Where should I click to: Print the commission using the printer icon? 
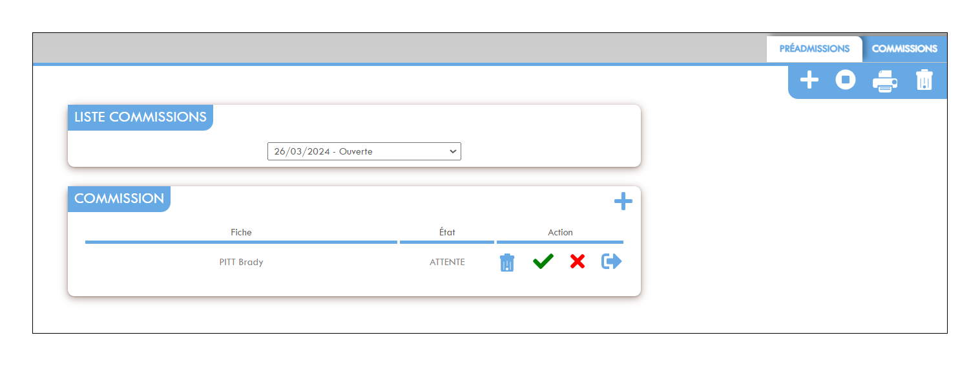(x=885, y=81)
